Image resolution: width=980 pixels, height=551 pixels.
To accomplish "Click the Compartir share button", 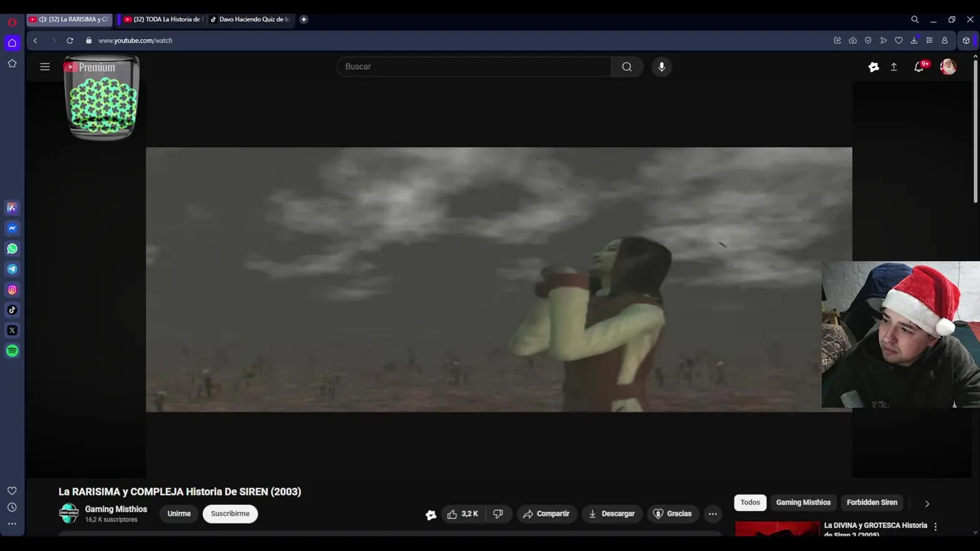I will (546, 514).
